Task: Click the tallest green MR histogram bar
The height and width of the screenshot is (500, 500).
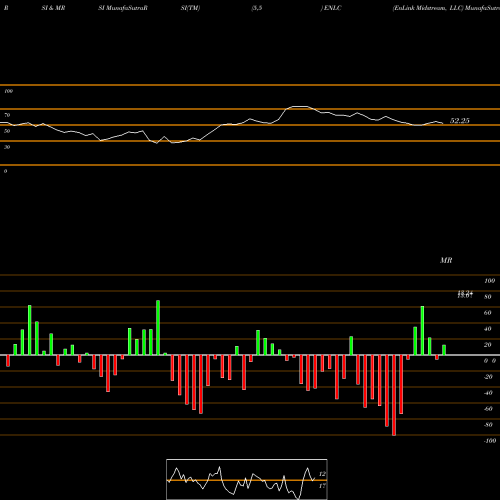Action: click(158, 328)
